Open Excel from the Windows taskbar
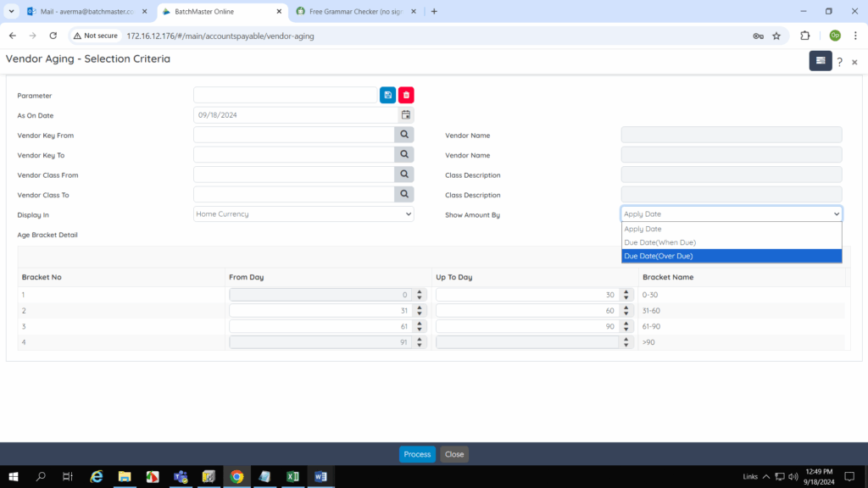Viewport: 868px width, 488px height. point(292,477)
